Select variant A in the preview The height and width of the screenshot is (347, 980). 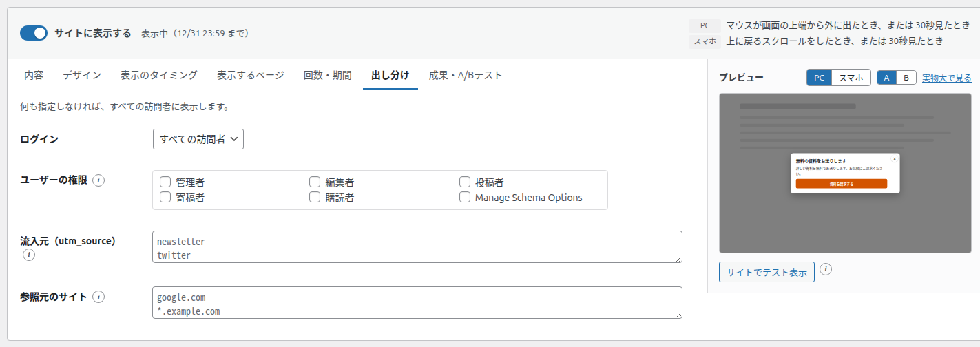pos(886,78)
